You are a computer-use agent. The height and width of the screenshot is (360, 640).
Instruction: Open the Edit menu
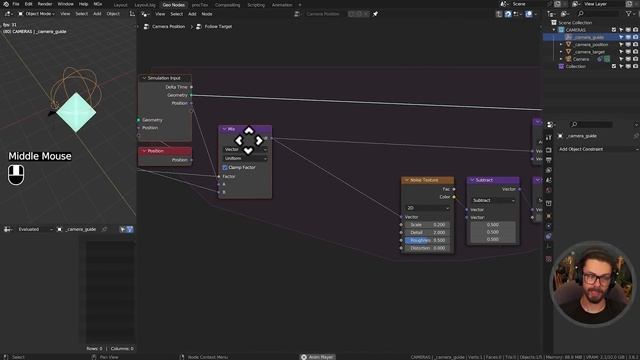point(28,4)
